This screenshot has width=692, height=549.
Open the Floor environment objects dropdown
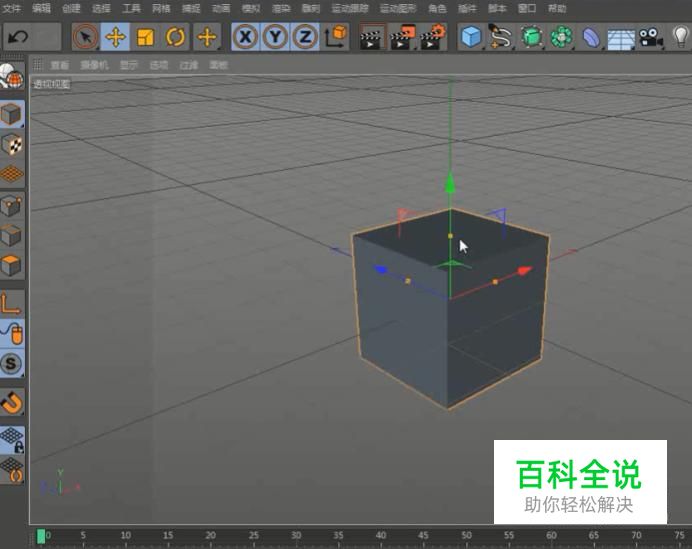621,38
